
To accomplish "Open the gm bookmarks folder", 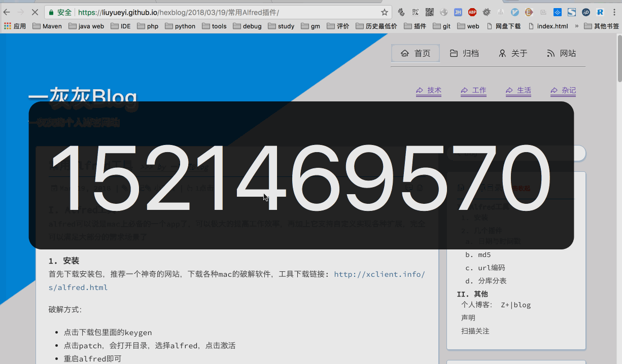I will (310, 26).
